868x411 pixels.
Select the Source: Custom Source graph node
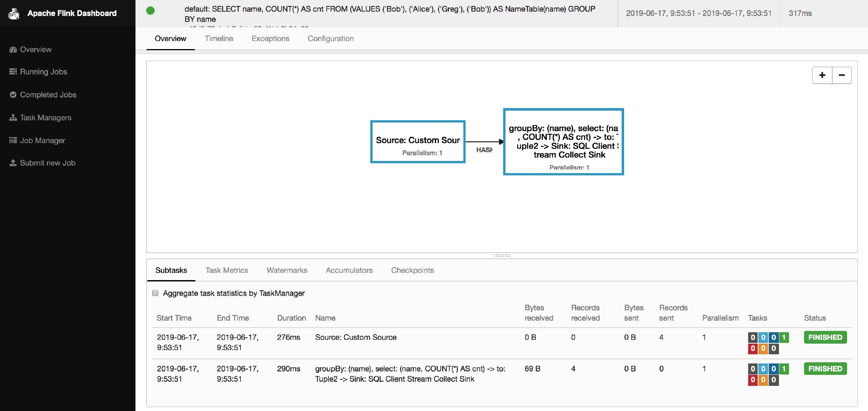tap(417, 142)
